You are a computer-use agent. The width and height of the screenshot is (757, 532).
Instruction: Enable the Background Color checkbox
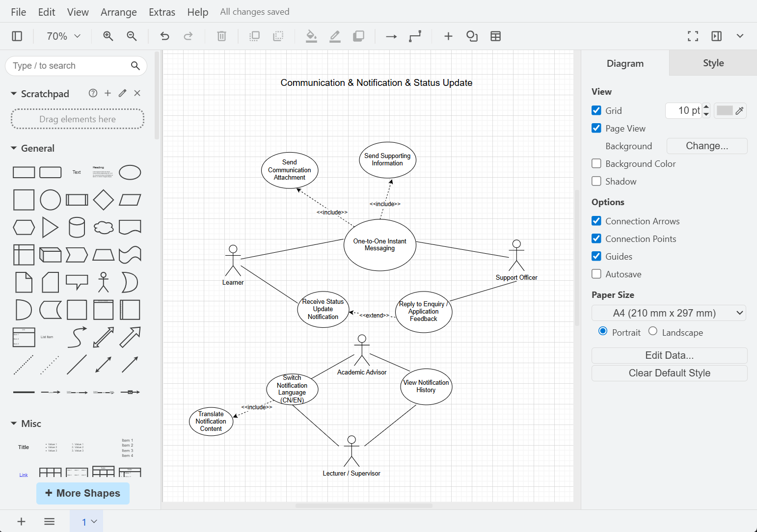[596, 163]
